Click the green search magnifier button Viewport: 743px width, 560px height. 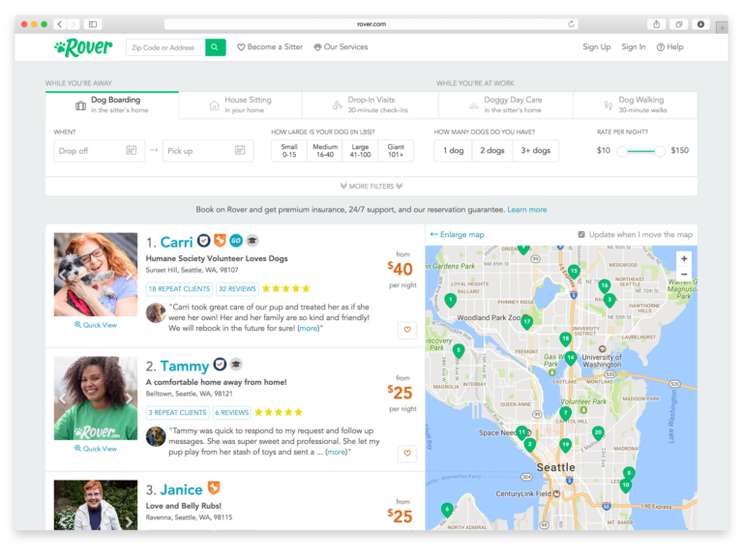[216, 46]
